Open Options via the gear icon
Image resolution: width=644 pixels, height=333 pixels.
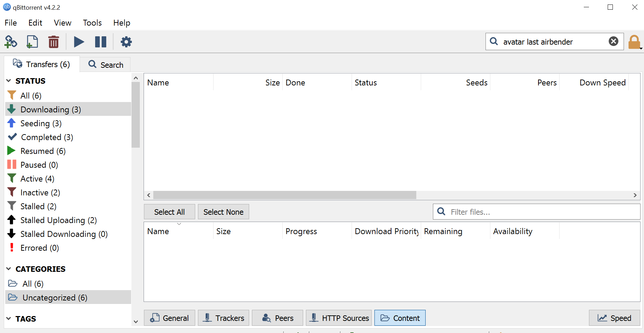pyautogui.click(x=126, y=41)
